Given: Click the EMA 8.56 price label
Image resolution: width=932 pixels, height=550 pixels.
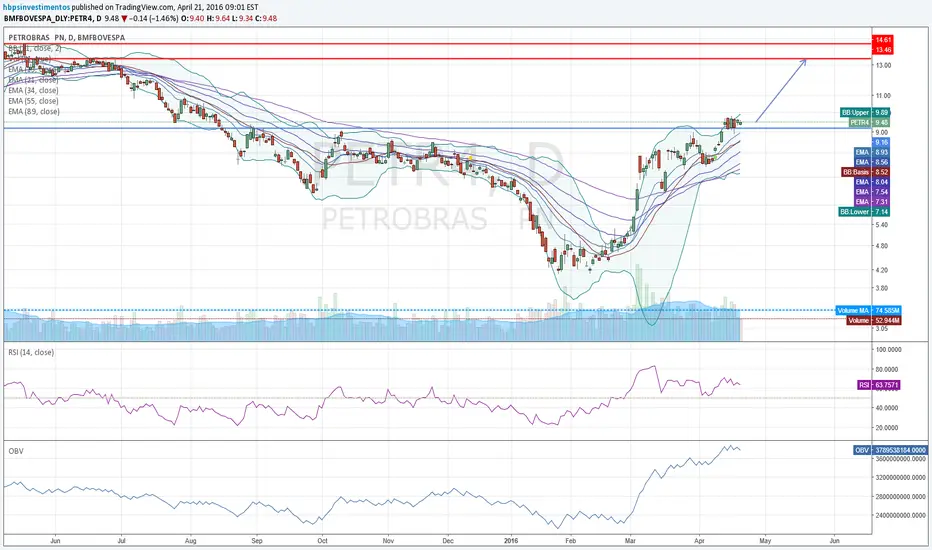Looking at the screenshot, I should point(872,162).
